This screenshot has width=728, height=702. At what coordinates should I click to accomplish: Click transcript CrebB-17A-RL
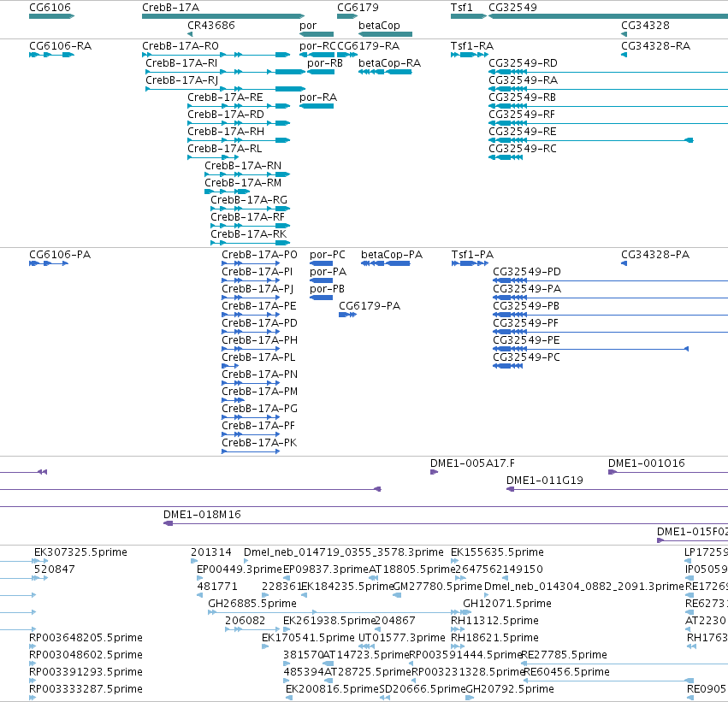click(x=213, y=157)
